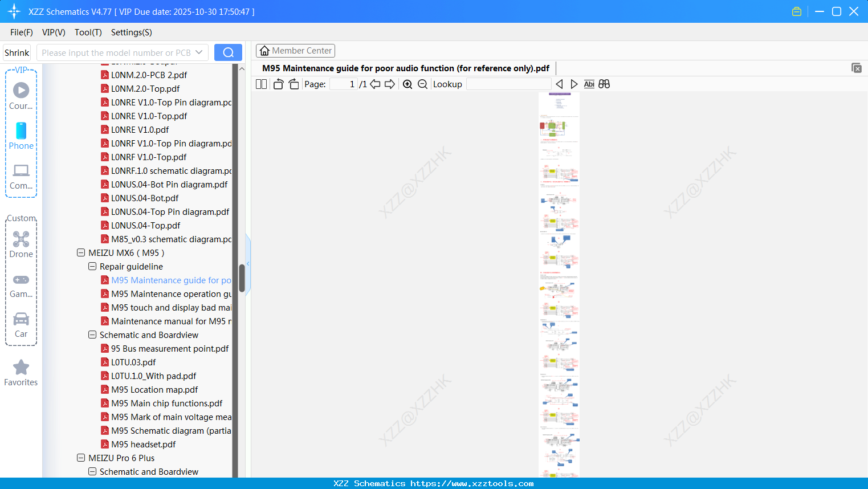Open the model number dropdown arrow

pos(199,52)
